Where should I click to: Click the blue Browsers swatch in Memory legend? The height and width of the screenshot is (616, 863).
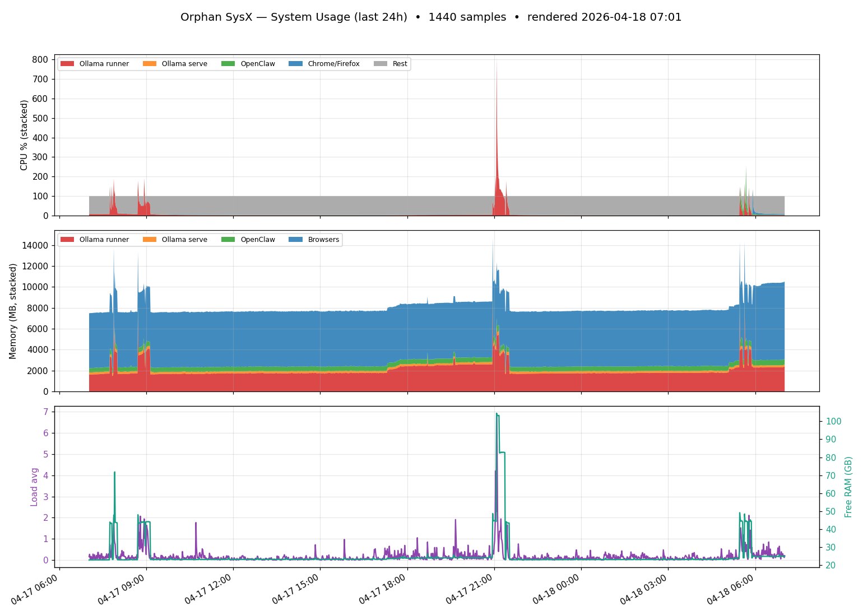click(295, 240)
